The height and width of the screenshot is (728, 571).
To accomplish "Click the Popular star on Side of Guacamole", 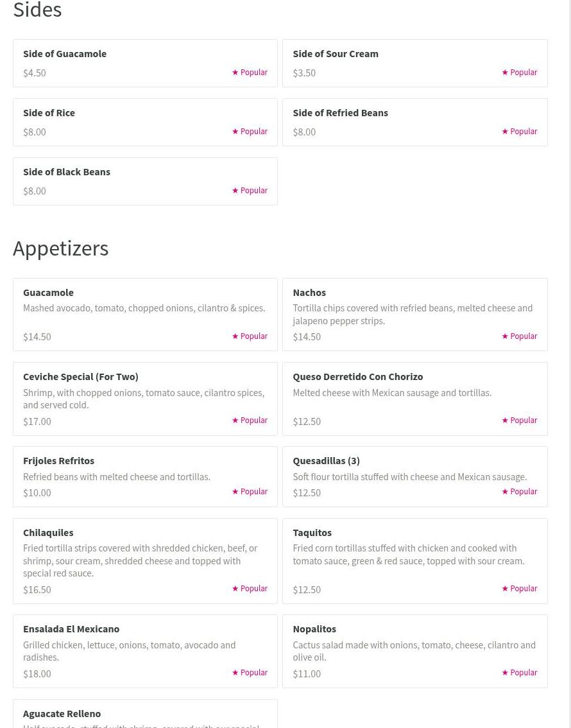I will [235, 73].
